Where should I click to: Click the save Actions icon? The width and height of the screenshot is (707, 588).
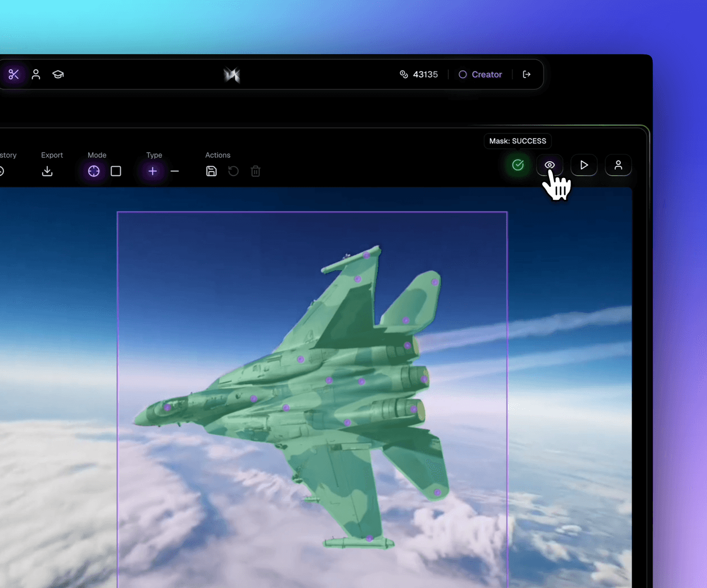coord(211,171)
